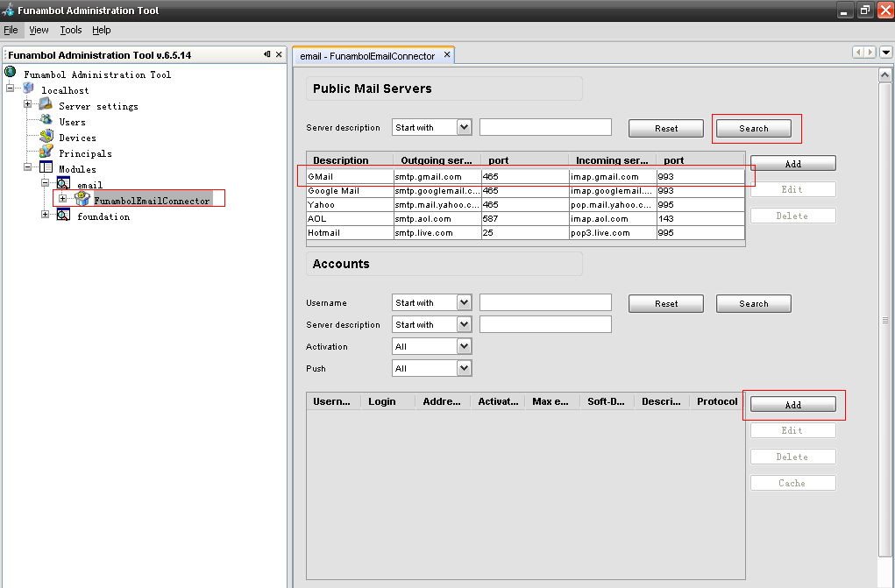The height and width of the screenshot is (588, 895).
Task: Open Public Mail Servers 'Start with' dropdown
Action: (x=464, y=127)
